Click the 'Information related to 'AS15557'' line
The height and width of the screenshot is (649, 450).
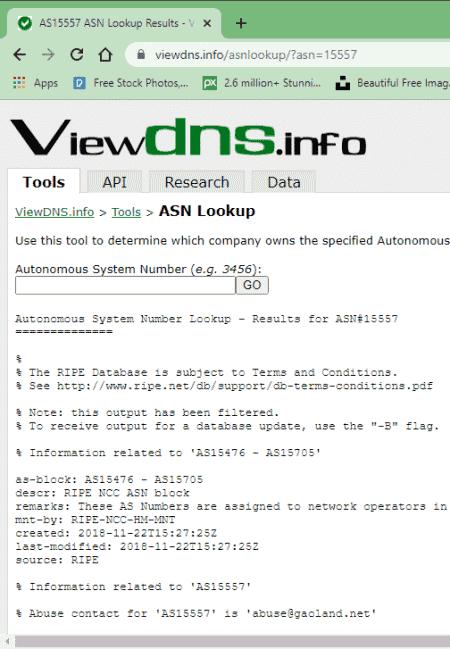[133, 587]
